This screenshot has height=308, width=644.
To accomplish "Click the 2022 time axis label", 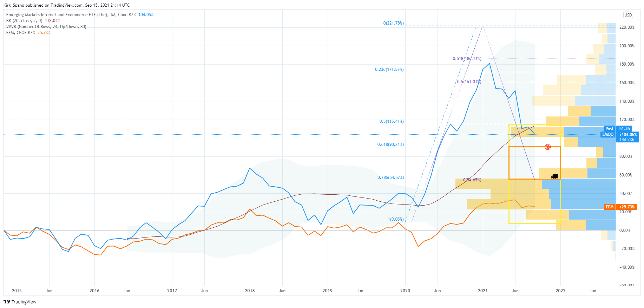I will pos(560,291).
